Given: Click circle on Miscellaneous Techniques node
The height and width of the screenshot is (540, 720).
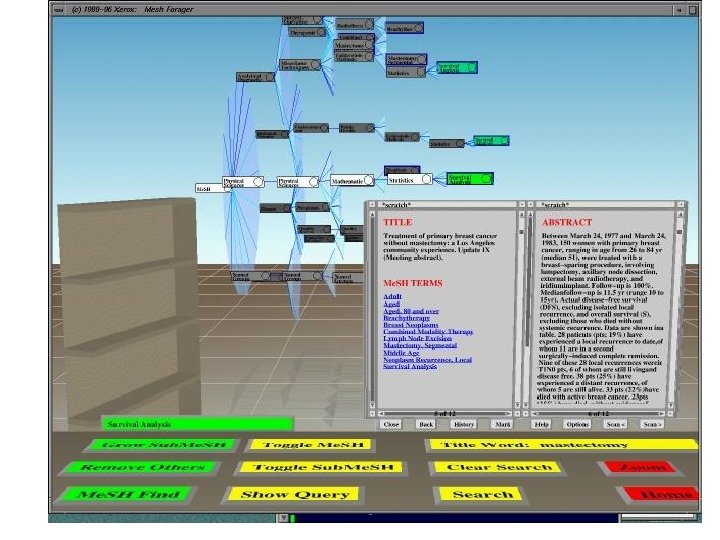Looking at the screenshot, I should [x=315, y=65].
